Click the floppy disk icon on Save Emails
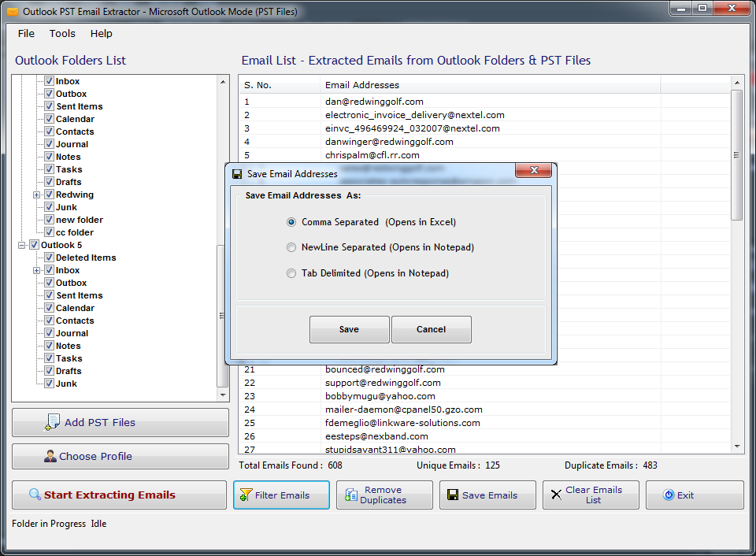Image resolution: width=756 pixels, height=556 pixels. [453, 495]
